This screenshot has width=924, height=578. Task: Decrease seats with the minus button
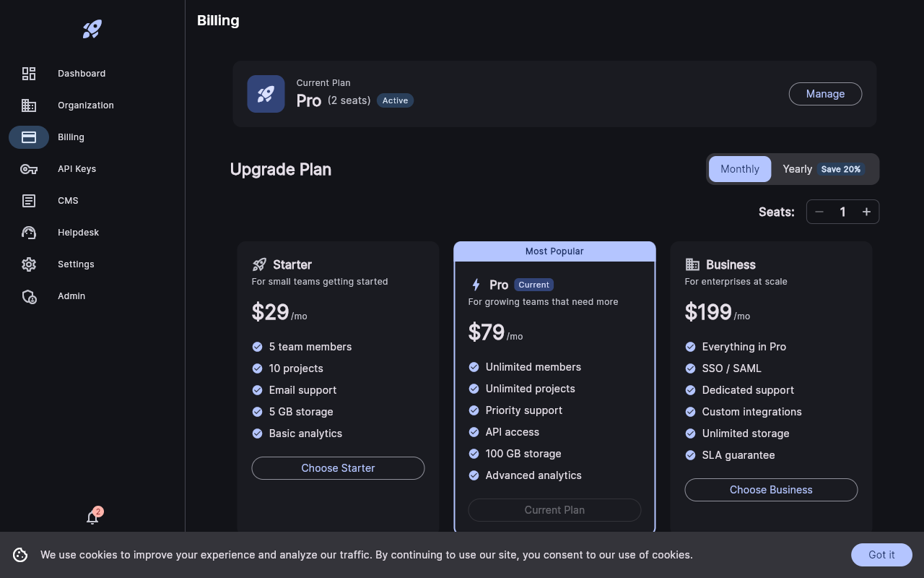pos(819,212)
